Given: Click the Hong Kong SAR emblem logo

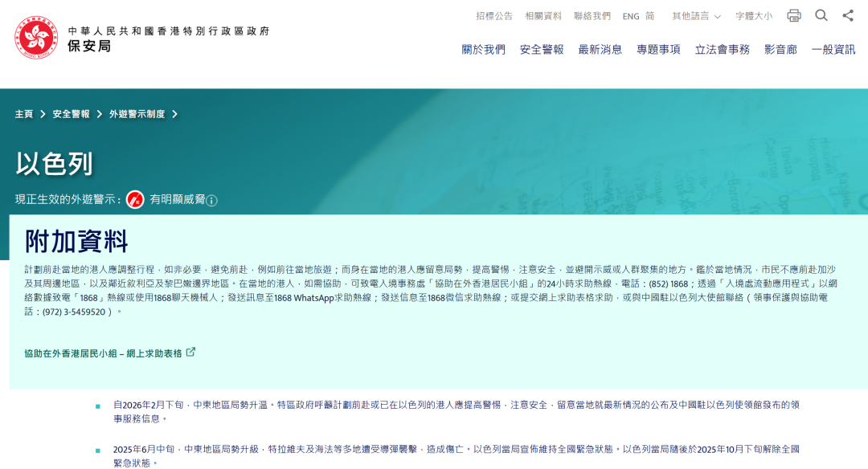Looking at the screenshot, I should point(36,38).
